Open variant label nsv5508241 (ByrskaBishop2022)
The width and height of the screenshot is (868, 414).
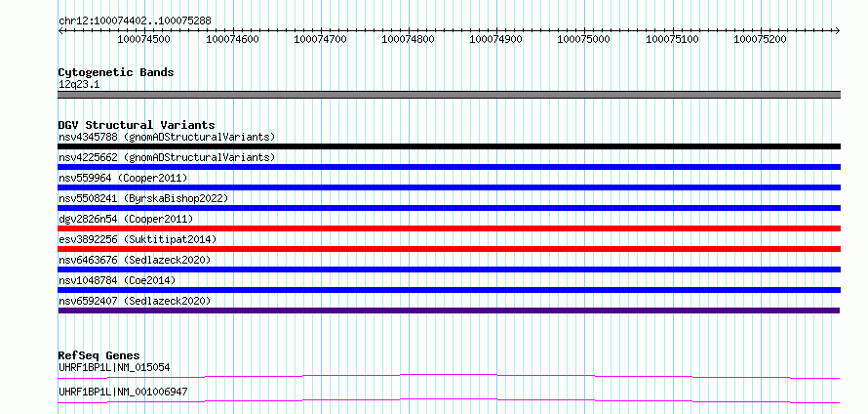pyautogui.click(x=142, y=198)
